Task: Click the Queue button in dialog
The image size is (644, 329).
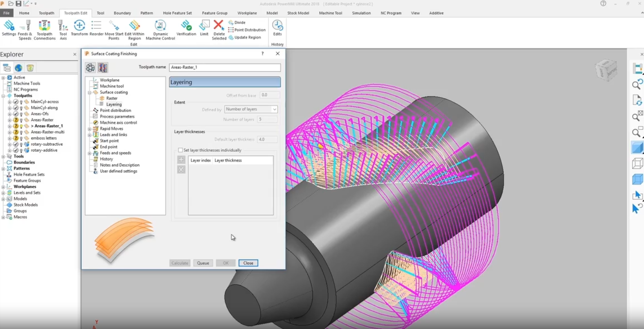Action: click(203, 263)
